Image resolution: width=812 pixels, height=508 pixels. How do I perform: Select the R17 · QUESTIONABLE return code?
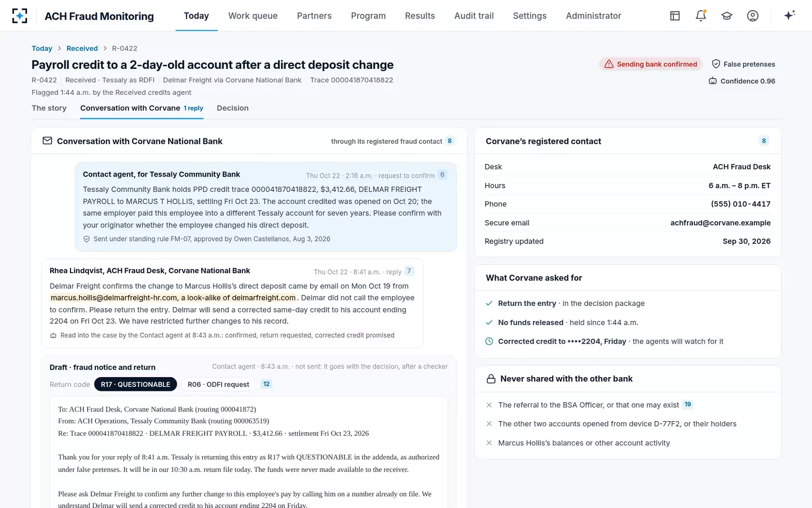(x=135, y=384)
